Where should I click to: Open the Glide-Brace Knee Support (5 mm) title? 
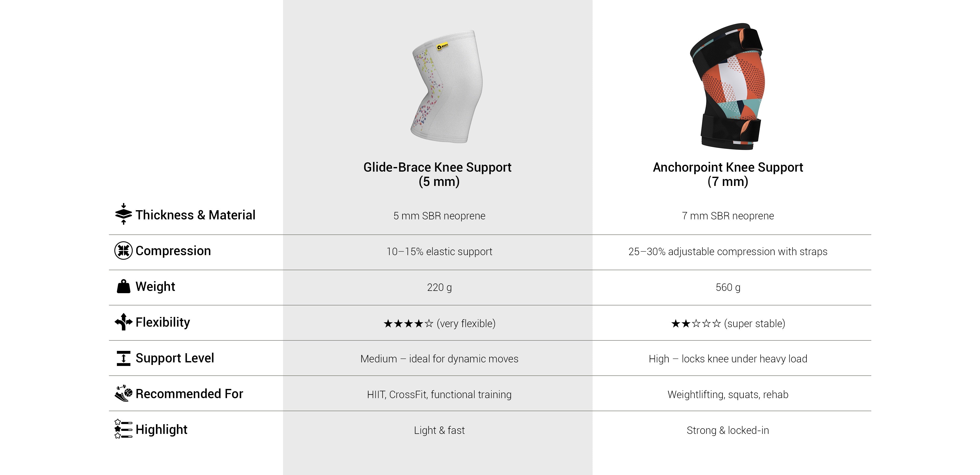(x=437, y=174)
